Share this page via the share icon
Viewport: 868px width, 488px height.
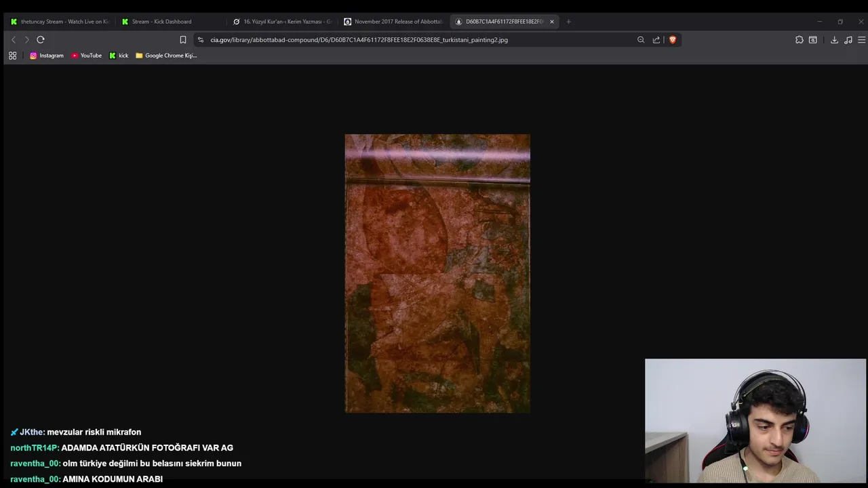pos(656,40)
